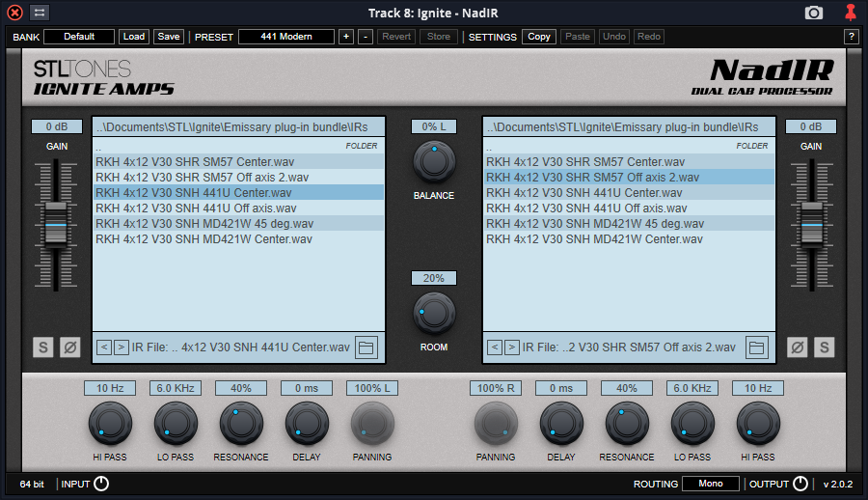
Task: Click the right GAIN fader handle
Action: (811, 225)
